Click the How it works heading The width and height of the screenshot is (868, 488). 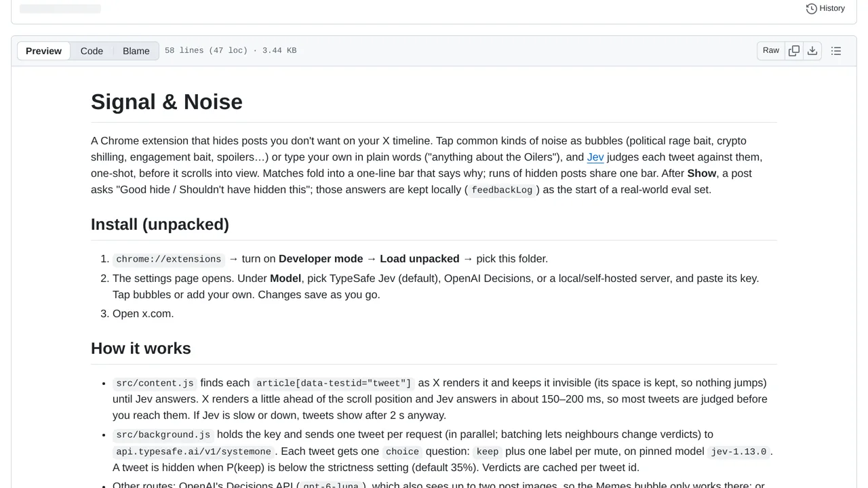141,348
